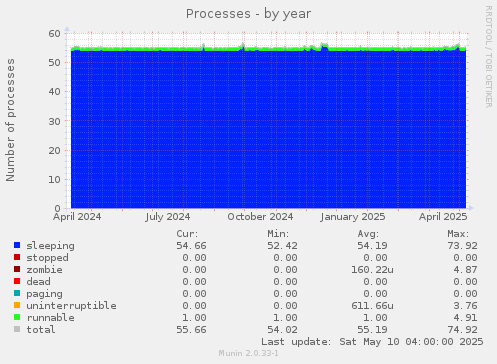This screenshot has width=497, height=364.
Task: Click the dark red zombie legend swatch
Action: click(17, 269)
